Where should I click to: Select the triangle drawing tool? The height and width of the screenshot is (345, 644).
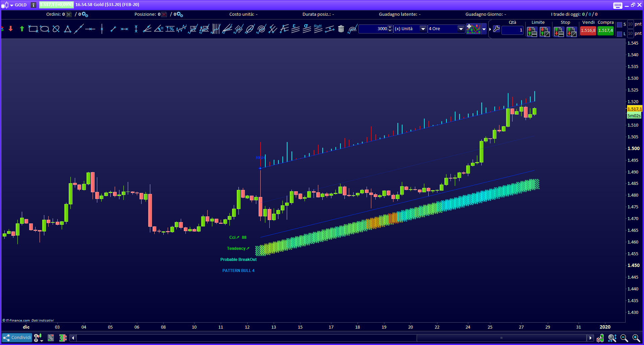pyautogui.click(x=67, y=29)
